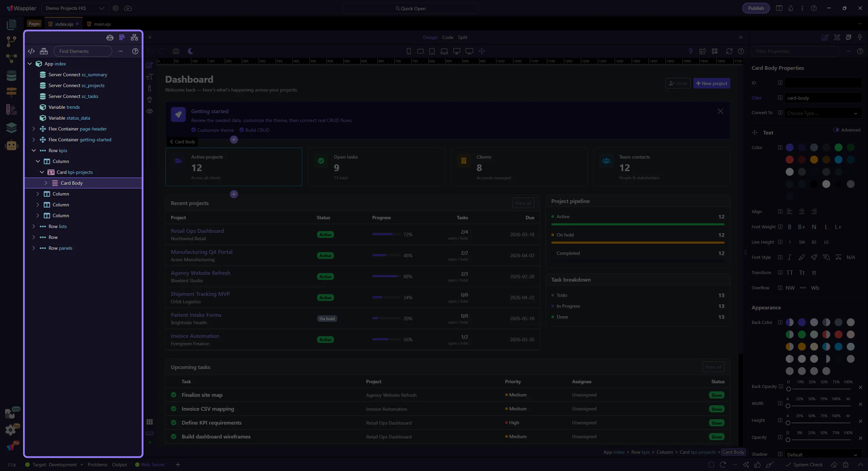Expand the Flex Container page-header node
The width and height of the screenshot is (868, 471).
(34, 129)
